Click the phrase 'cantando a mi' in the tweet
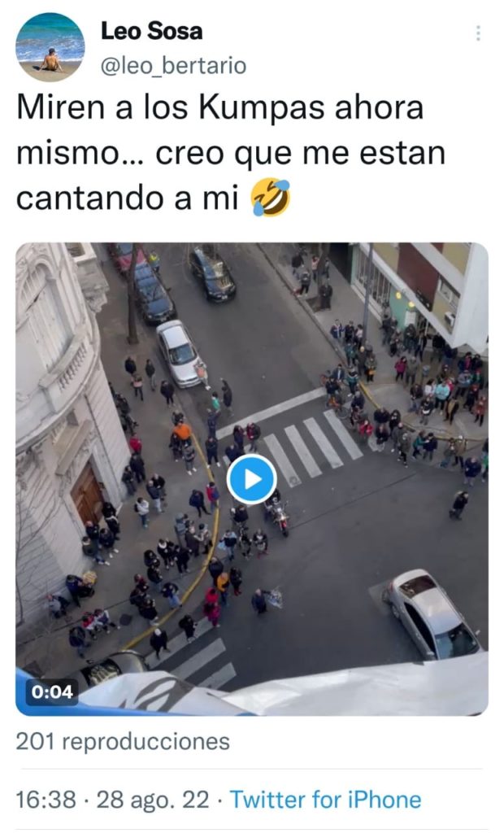The height and width of the screenshot is (833, 504). [127, 198]
